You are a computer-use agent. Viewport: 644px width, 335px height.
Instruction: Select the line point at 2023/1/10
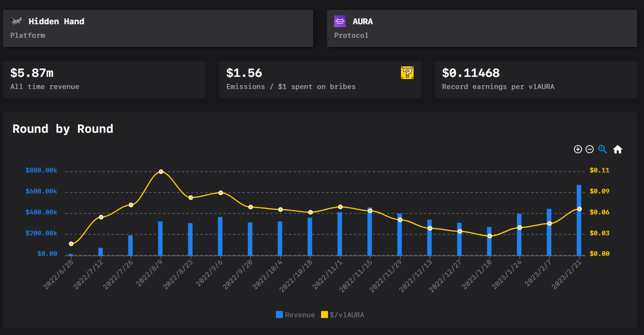click(490, 236)
